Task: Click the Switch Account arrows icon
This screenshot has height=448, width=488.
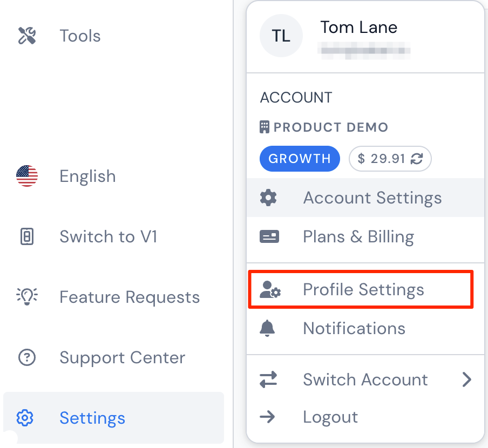Action: point(268,379)
